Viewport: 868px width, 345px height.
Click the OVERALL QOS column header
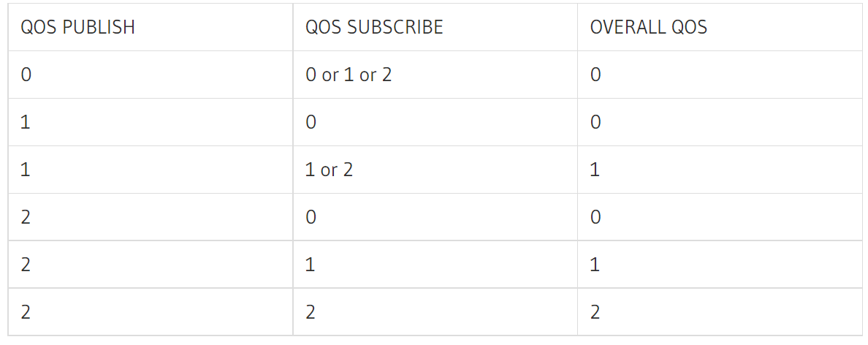tap(649, 27)
